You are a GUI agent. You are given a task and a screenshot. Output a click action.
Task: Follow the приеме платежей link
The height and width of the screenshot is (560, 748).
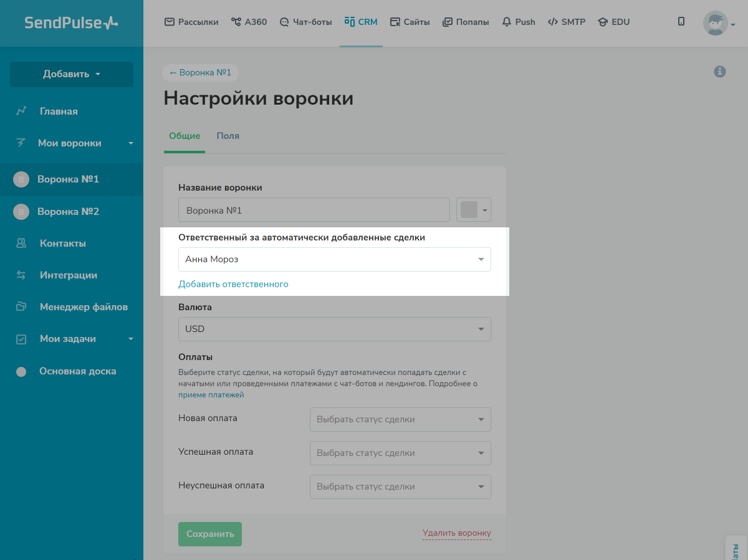click(x=211, y=395)
